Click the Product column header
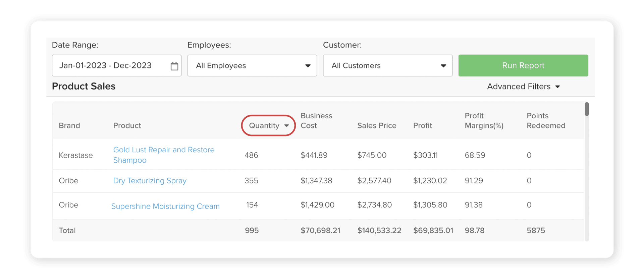 pos(127,125)
